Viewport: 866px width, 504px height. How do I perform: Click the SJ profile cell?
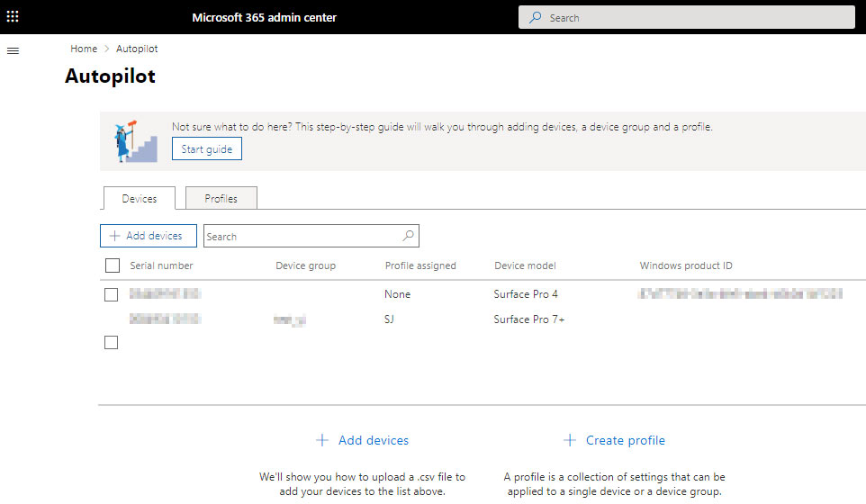[x=389, y=319]
